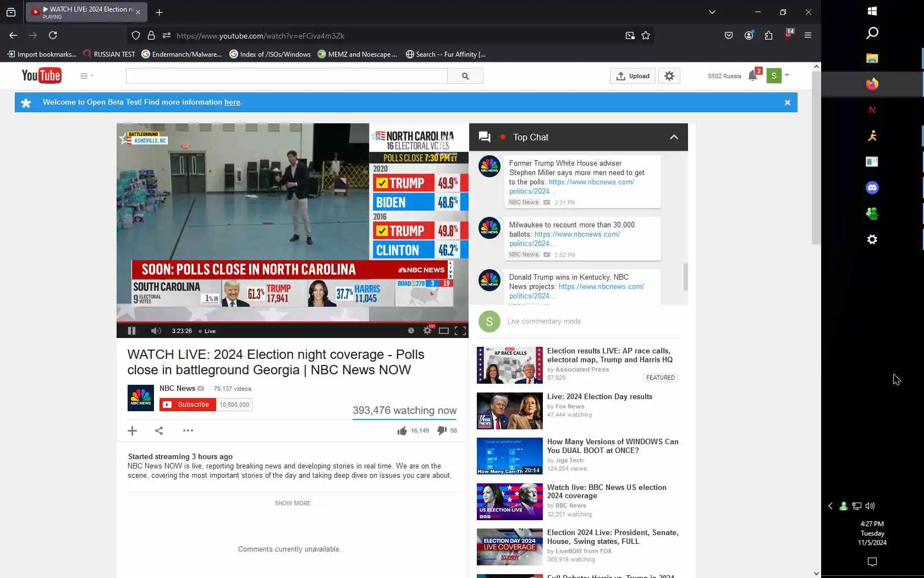Follow the 'here' link in beta banner
The width and height of the screenshot is (924, 578).
tap(232, 102)
